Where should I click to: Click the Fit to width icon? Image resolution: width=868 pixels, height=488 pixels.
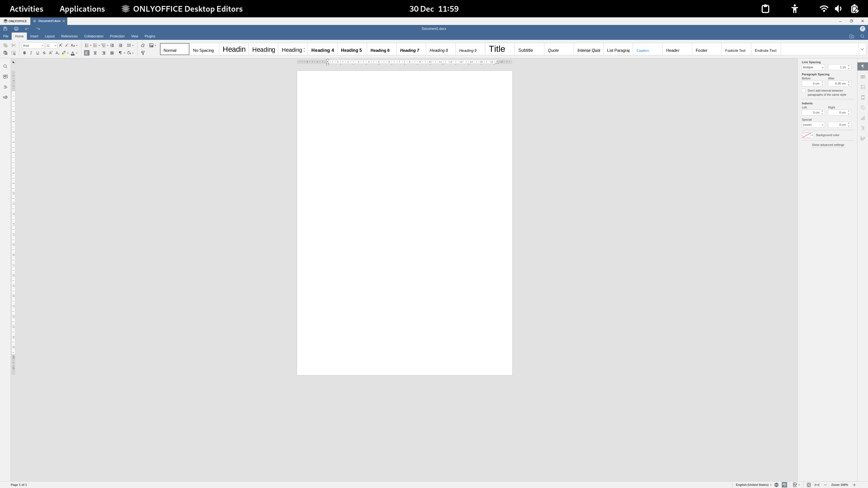[x=817, y=485]
